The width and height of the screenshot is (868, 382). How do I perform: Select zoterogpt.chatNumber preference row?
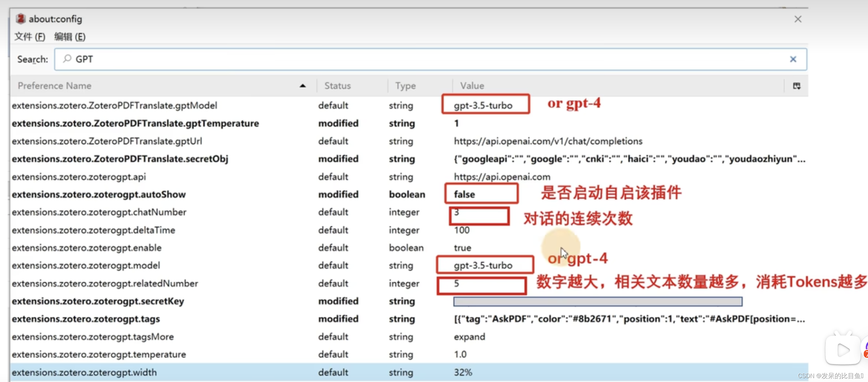click(x=409, y=212)
